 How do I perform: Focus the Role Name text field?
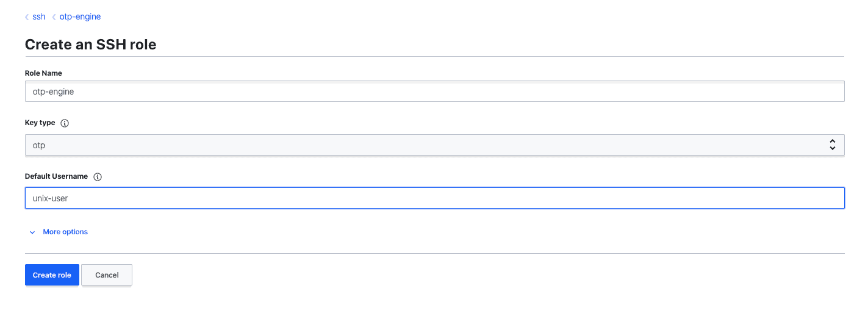(x=434, y=92)
